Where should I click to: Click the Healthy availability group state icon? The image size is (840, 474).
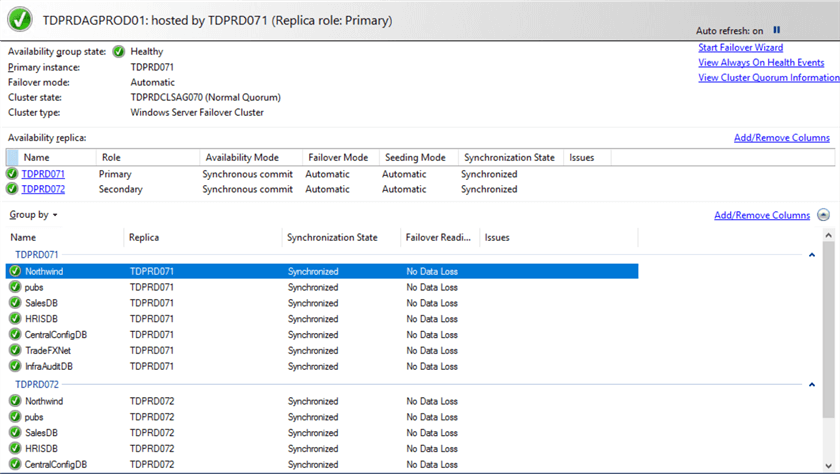point(119,52)
